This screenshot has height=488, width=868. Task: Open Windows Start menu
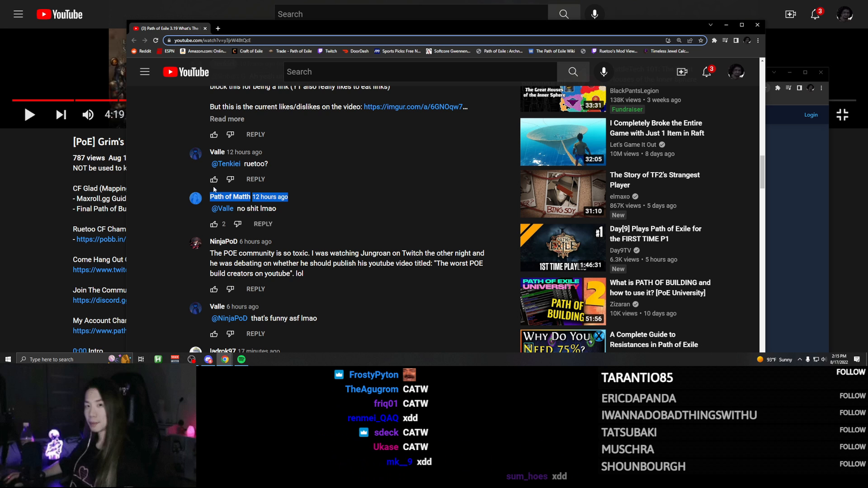click(8, 359)
